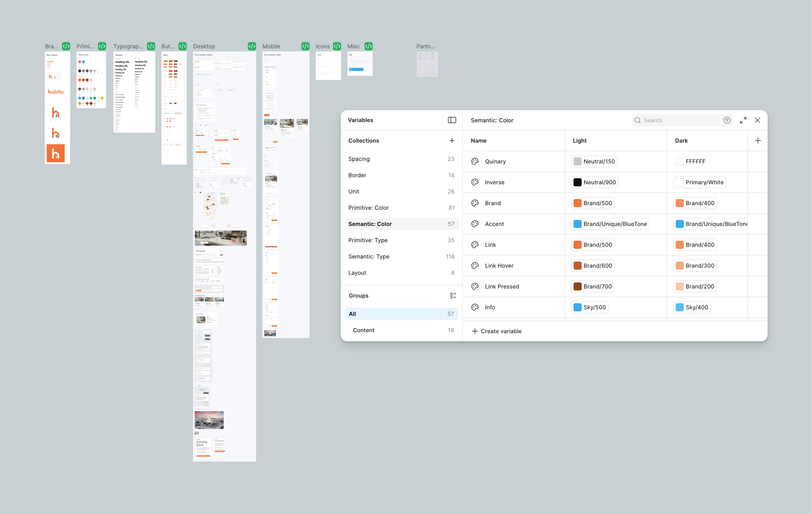
Task: Click the green dev-ready badge on Desktop frame
Action: pos(252,46)
